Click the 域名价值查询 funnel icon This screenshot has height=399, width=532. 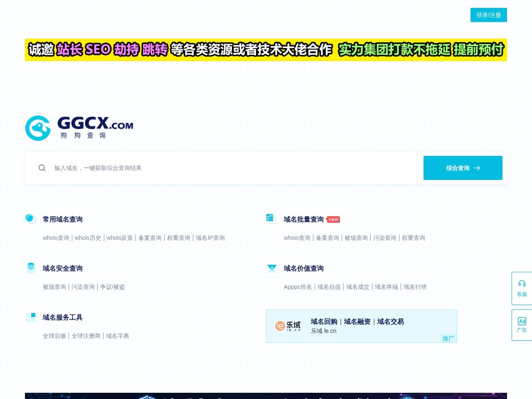272,268
